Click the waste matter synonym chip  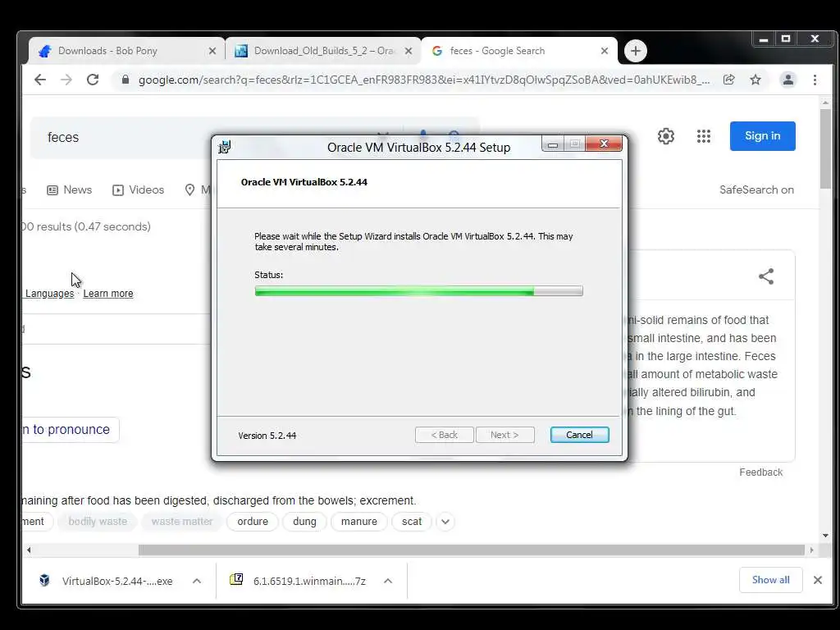point(181,521)
